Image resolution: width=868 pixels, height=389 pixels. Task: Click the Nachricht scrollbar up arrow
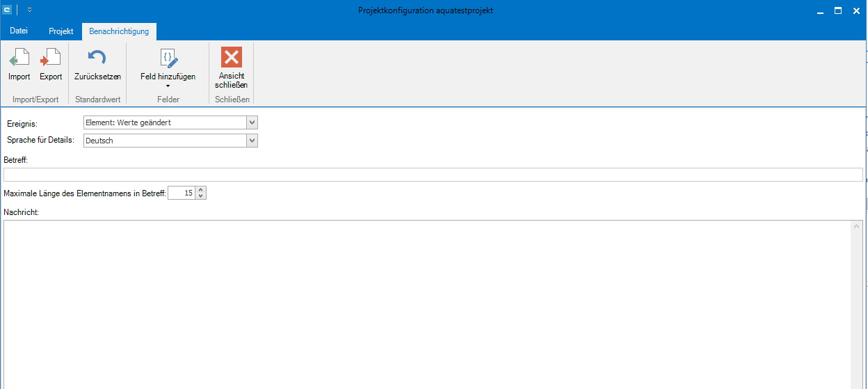tap(858, 227)
